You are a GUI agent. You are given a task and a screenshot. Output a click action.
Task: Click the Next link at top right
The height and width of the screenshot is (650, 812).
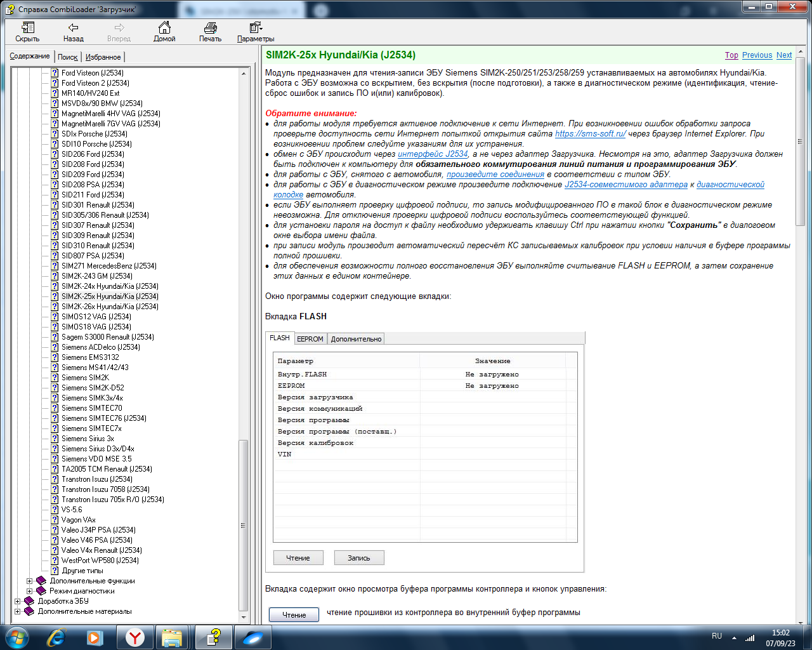pos(783,55)
